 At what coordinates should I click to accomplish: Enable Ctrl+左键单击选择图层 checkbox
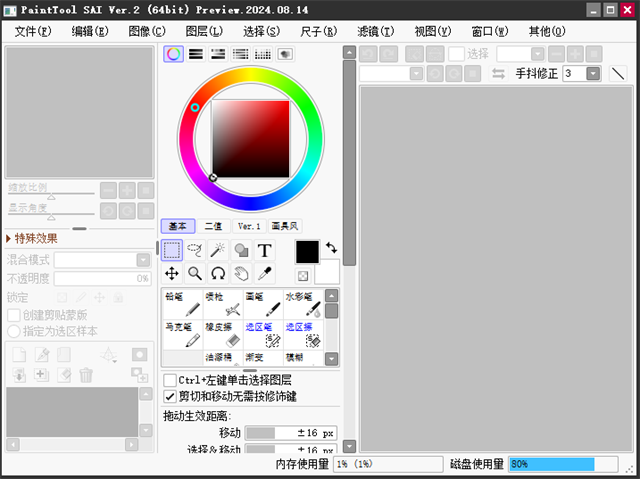(170, 380)
